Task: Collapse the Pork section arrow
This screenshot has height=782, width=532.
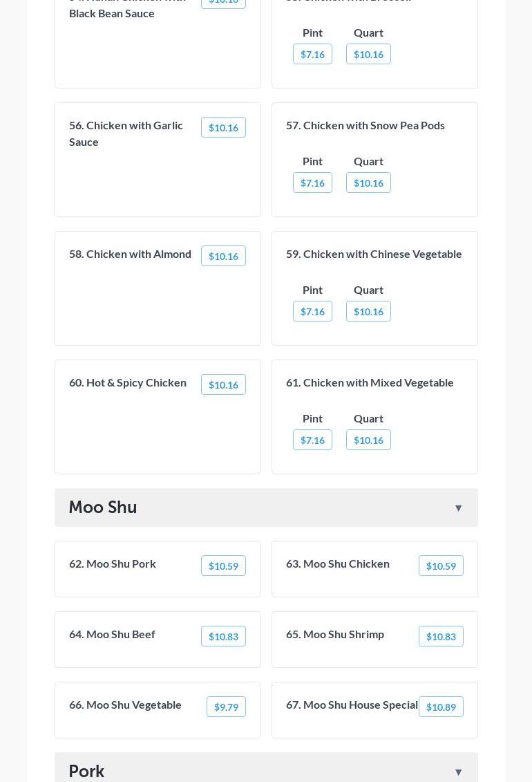Action: tap(458, 772)
